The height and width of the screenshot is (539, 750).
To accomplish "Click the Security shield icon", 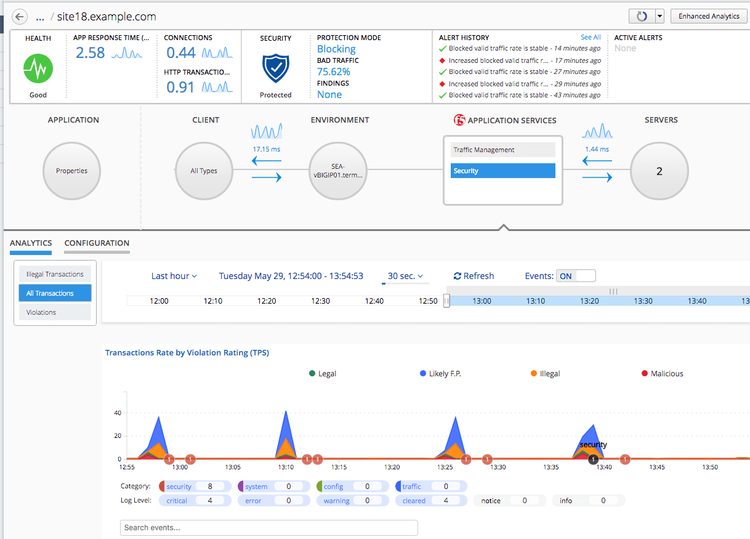I will click(276, 68).
